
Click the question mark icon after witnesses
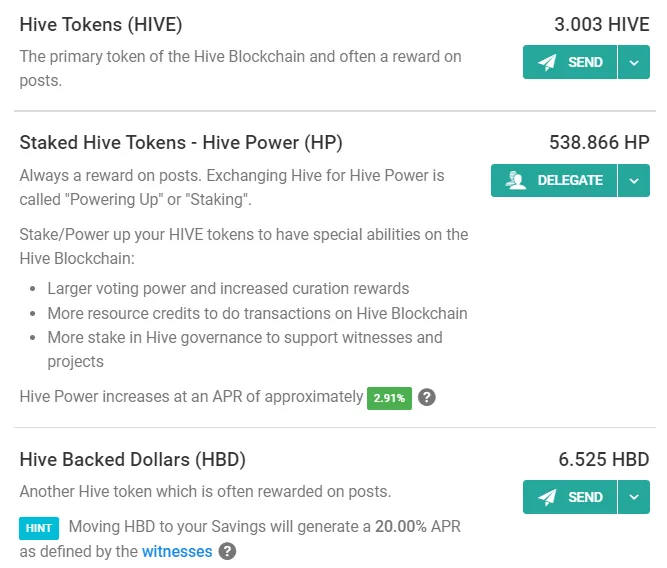click(228, 551)
